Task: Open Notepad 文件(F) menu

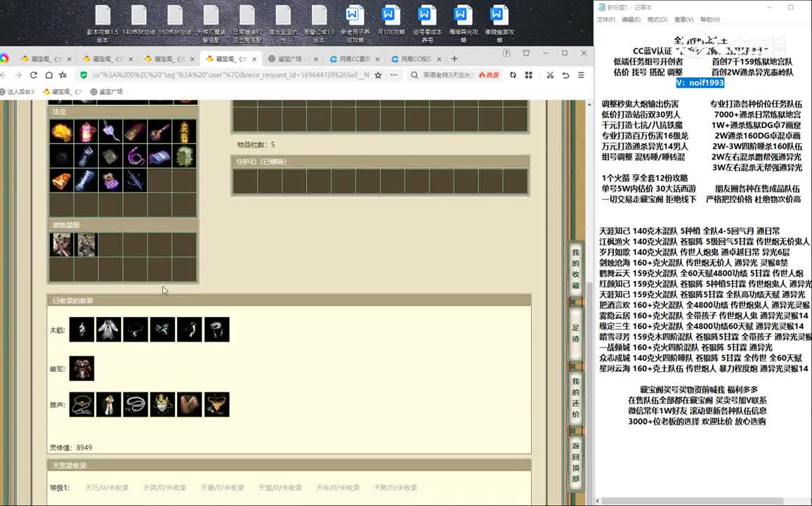Action: tap(606, 20)
